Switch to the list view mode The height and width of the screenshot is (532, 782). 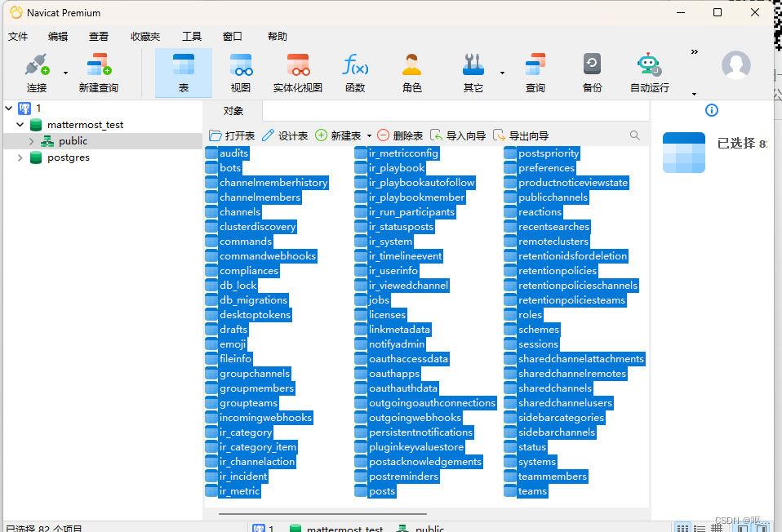point(700,528)
